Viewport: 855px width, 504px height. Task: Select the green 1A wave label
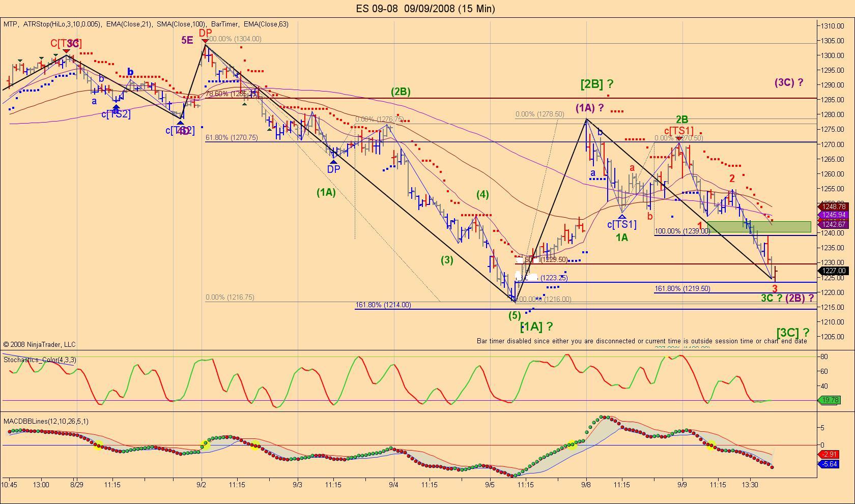pos(622,238)
